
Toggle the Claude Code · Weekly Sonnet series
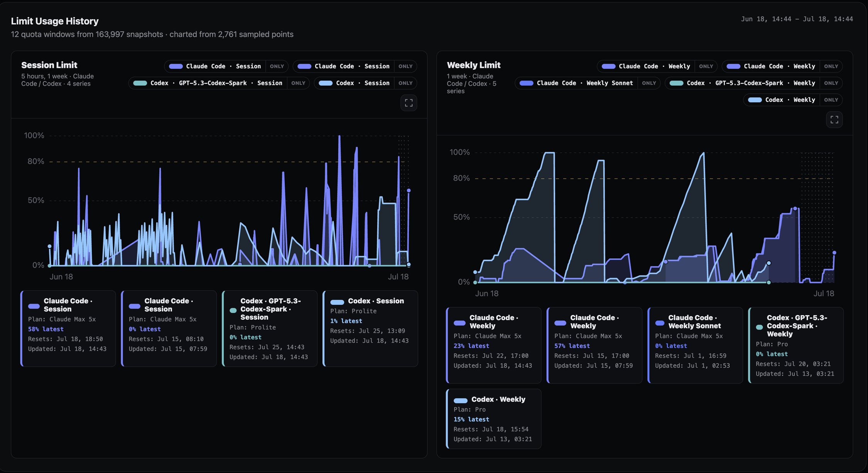(576, 83)
